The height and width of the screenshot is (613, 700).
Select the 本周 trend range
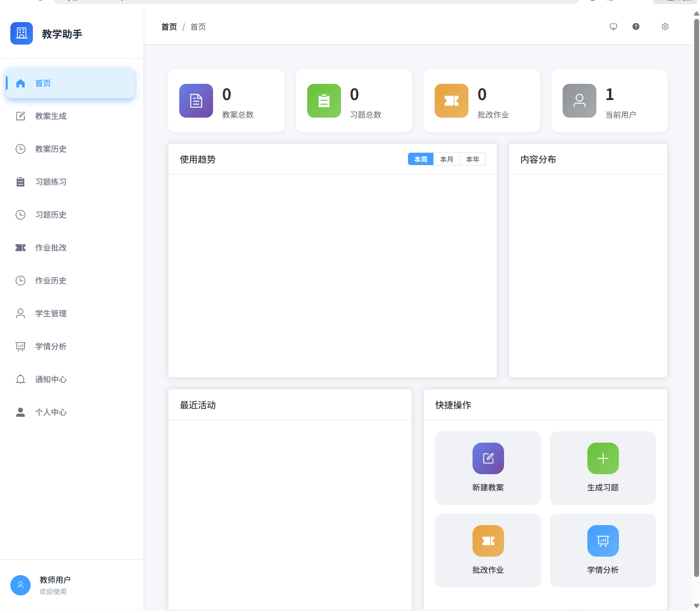(x=421, y=159)
